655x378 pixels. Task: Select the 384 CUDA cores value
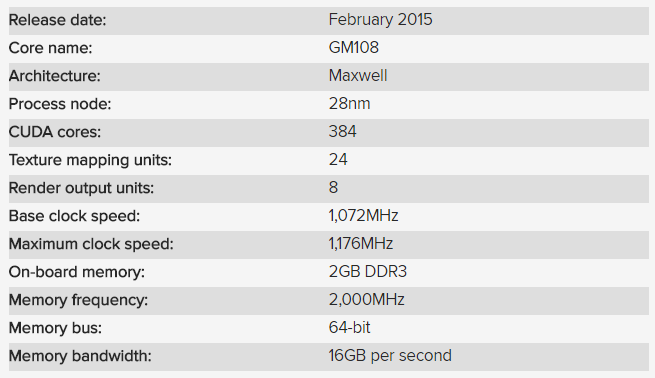coord(343,132)
